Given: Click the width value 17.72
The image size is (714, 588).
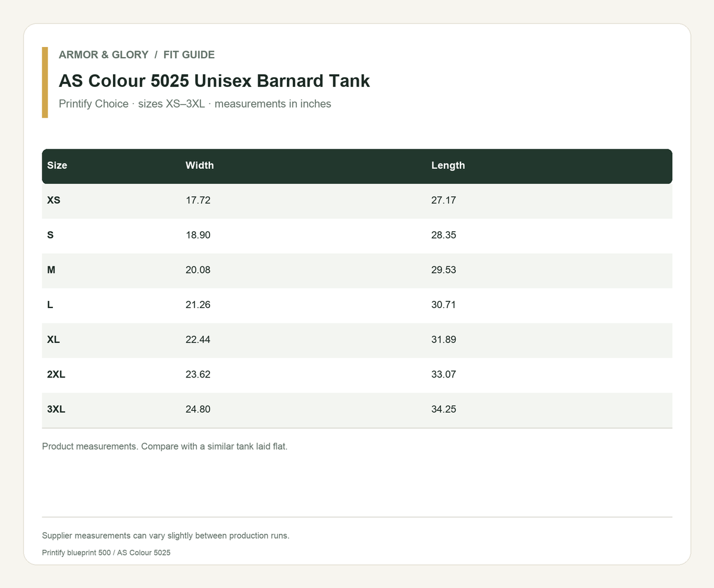Looking at the screenshot, I should 198,200.
